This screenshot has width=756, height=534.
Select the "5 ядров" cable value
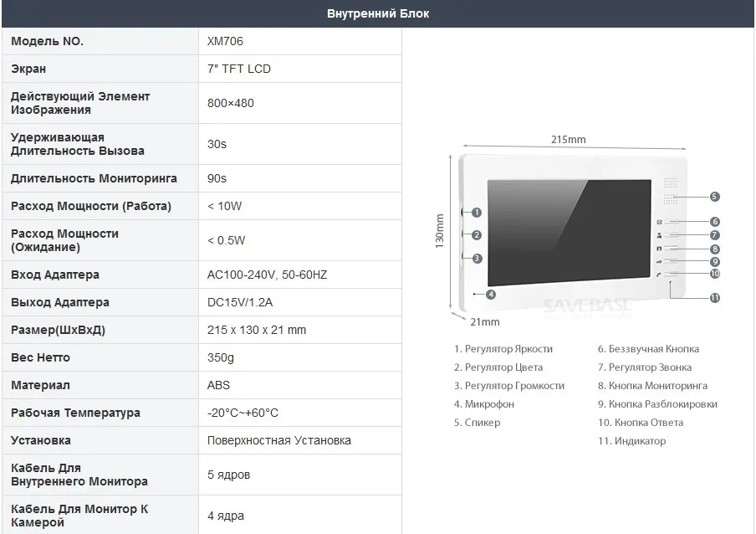(228, 475)
